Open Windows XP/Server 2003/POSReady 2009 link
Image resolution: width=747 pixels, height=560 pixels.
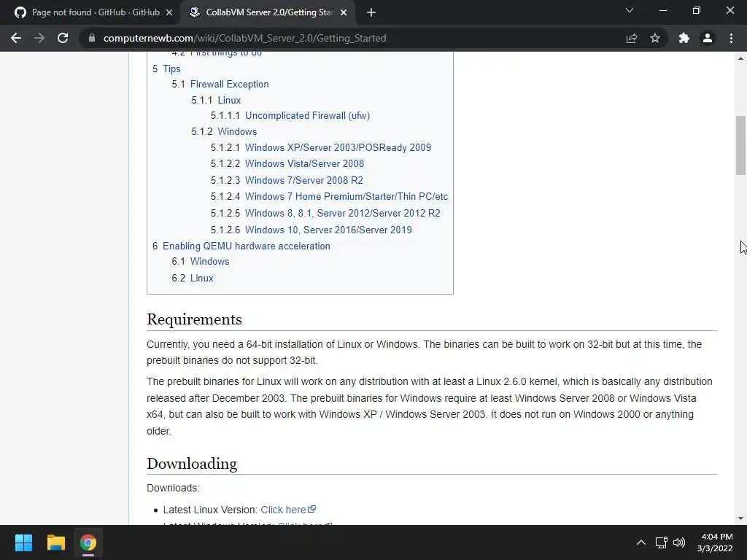(338, 147)
